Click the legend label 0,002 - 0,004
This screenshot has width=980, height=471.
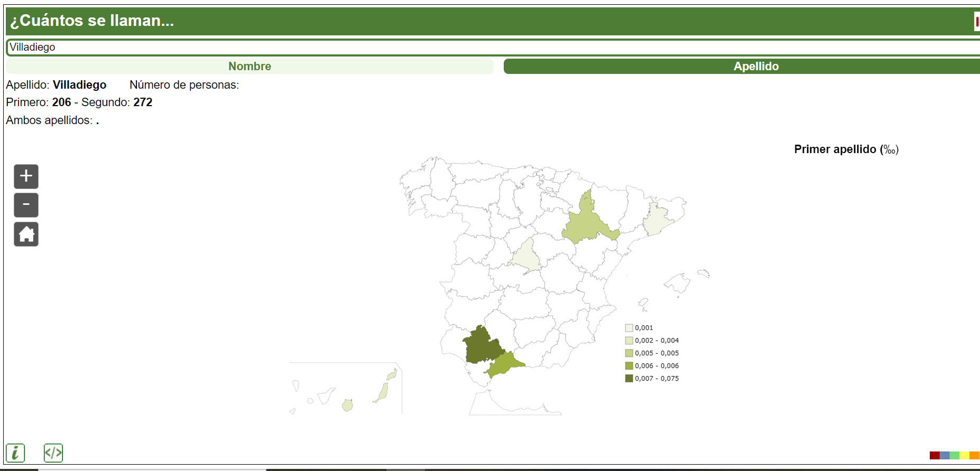(657, 341)
